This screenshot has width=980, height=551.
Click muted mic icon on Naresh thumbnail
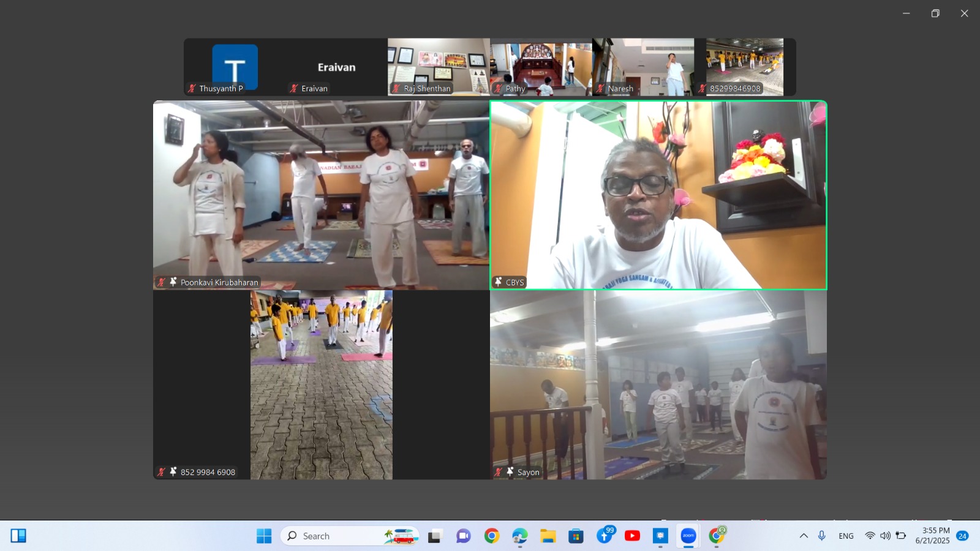600,89
